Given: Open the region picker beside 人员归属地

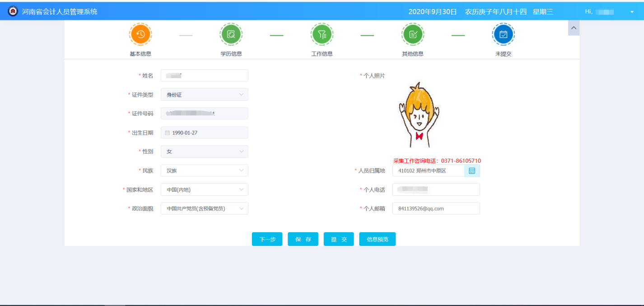Looking at the screenshot, I should point(472,170).
